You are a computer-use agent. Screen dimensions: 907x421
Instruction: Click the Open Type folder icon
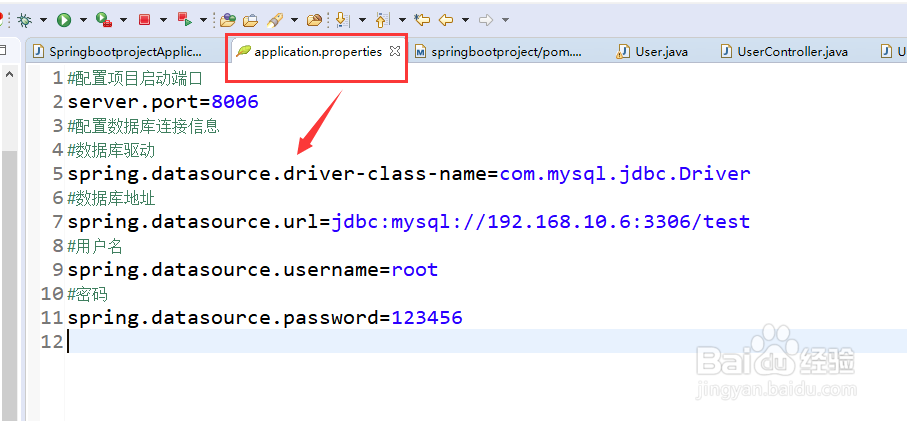228,20
